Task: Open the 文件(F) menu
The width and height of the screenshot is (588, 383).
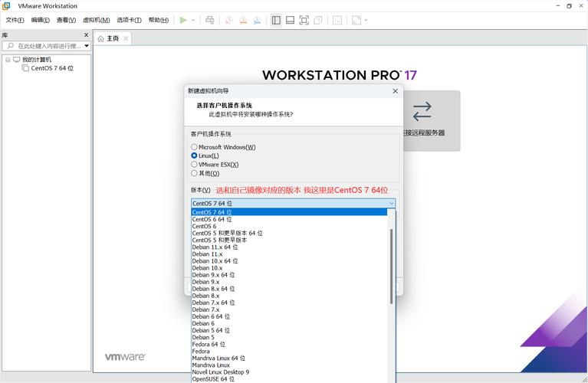Action: click(15, 20)
